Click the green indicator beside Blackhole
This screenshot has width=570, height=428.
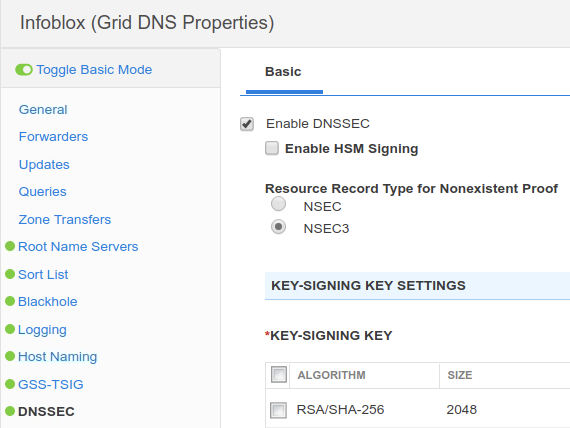(10, 301)
